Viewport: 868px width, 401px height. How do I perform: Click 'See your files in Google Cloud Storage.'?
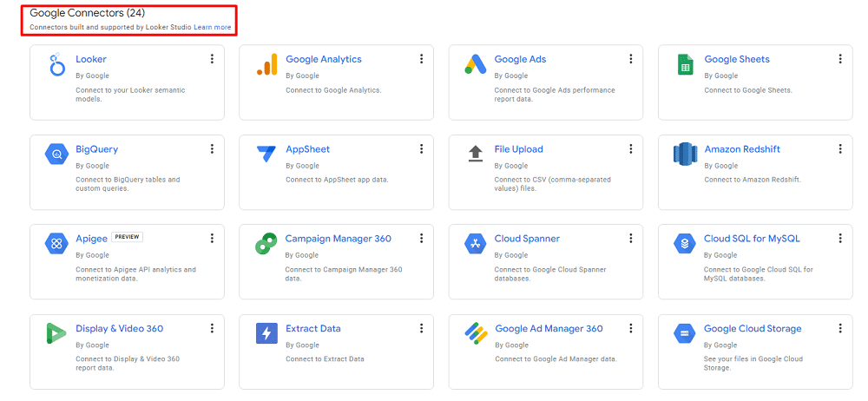753,364
